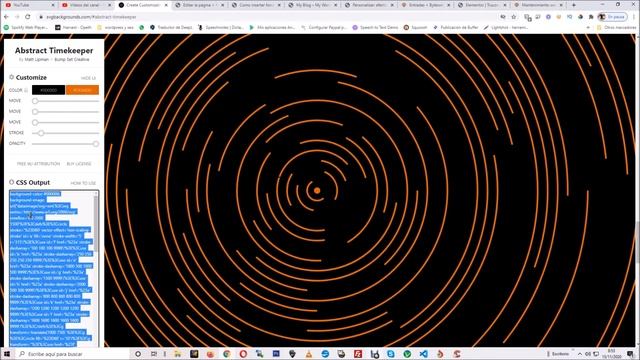Open File Explorer from the taskbar
The width and height of the screenshot is (640, 360).
(x=178, y=354)
